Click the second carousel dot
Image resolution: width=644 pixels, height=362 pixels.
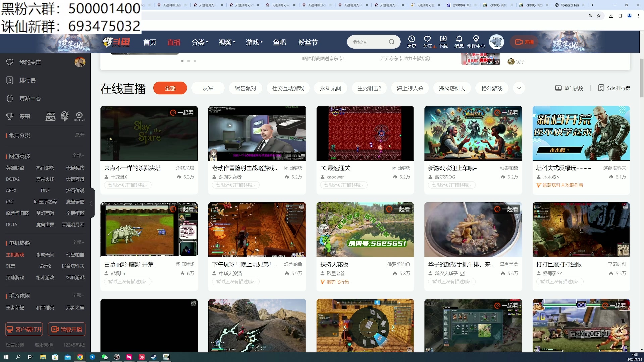(x=189, y=61)
